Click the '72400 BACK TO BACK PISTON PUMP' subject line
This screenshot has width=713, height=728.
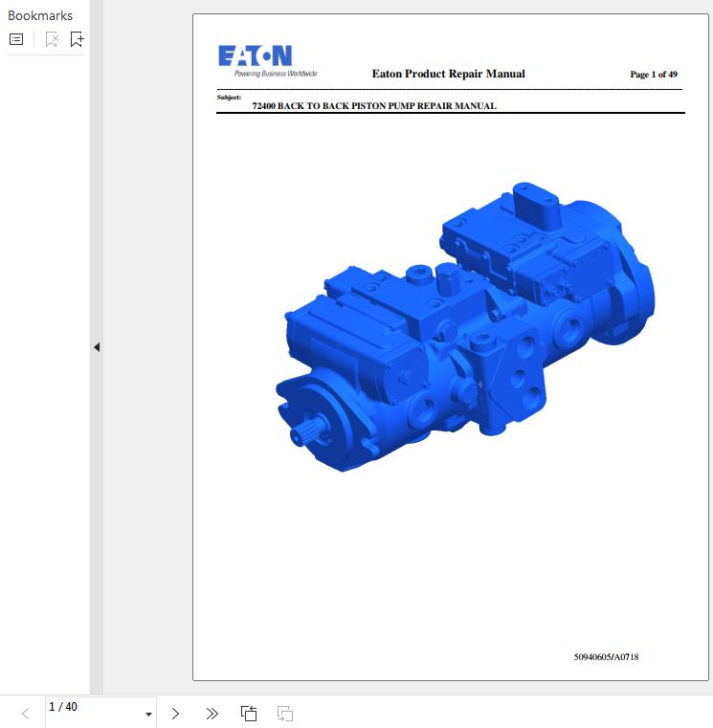(x=374, y=106)
